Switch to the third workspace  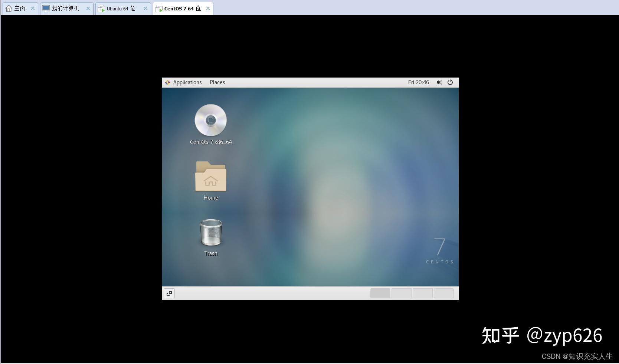(423, 293)
